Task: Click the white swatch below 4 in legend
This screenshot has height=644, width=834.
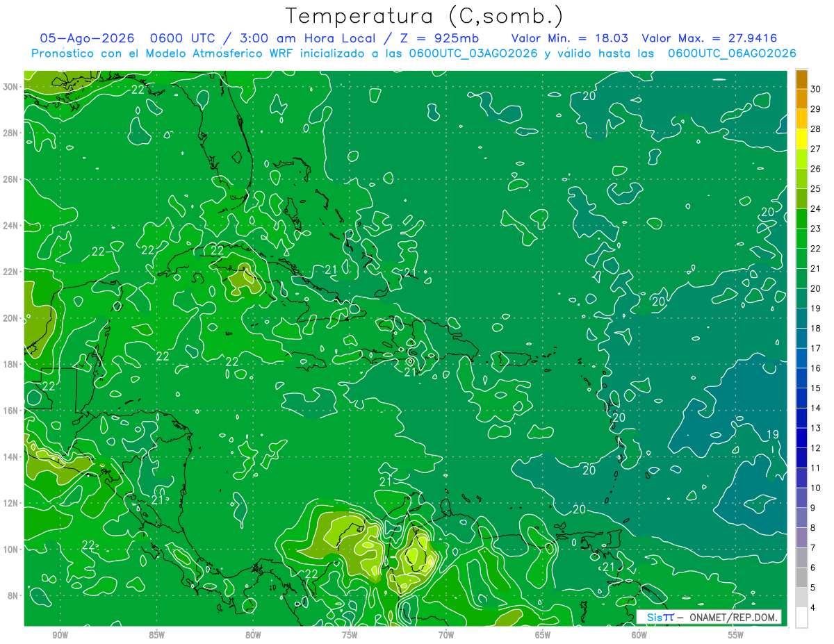Action: (802, 618)
